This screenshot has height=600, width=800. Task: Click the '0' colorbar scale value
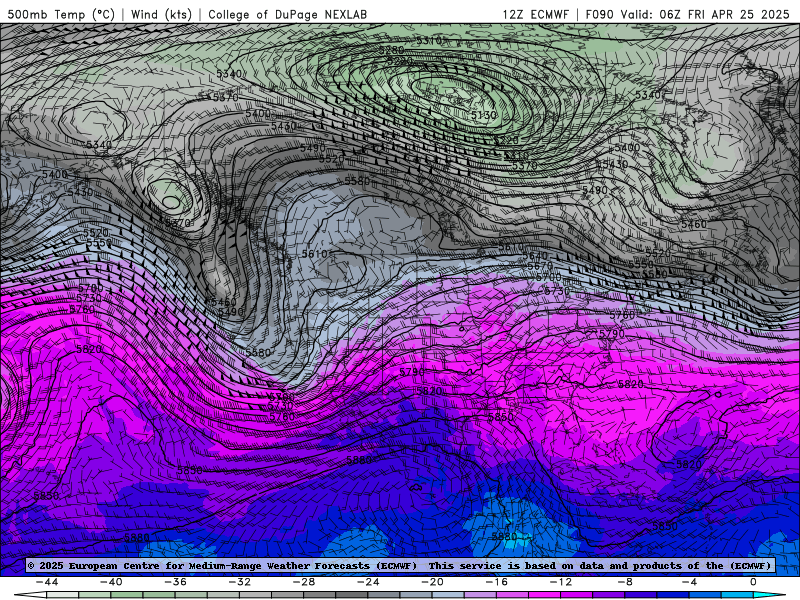[x=754, y=582]
